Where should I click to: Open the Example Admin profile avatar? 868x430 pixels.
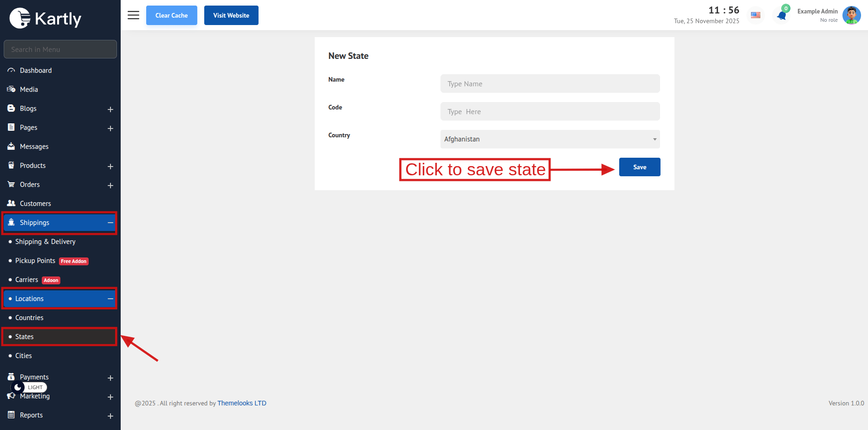click(x=851, y=15)
